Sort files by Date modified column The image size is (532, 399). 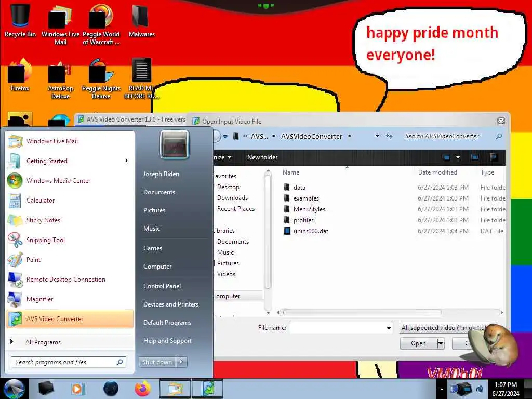(x=437, y=172)
